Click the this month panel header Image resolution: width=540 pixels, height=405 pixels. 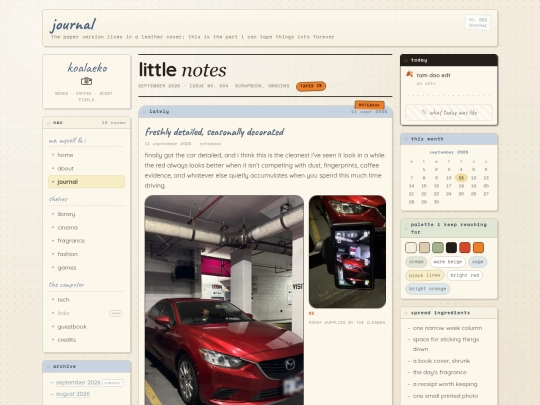click(449, 139)
